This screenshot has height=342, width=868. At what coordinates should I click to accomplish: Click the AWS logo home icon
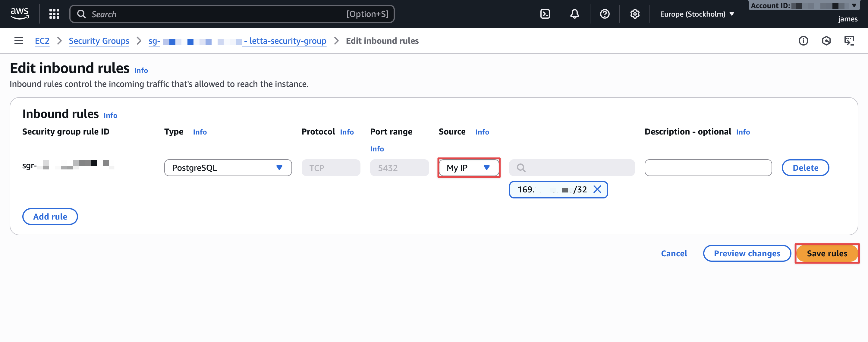(x=20, y=14)
